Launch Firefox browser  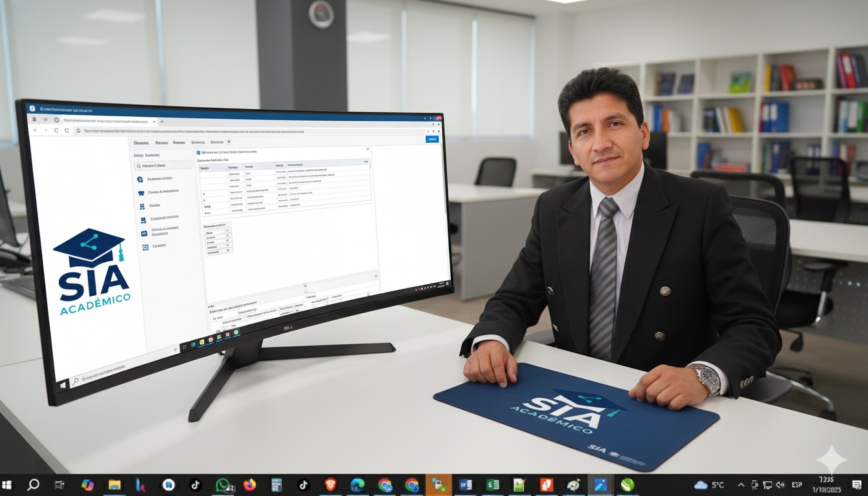tap(250, 484)
